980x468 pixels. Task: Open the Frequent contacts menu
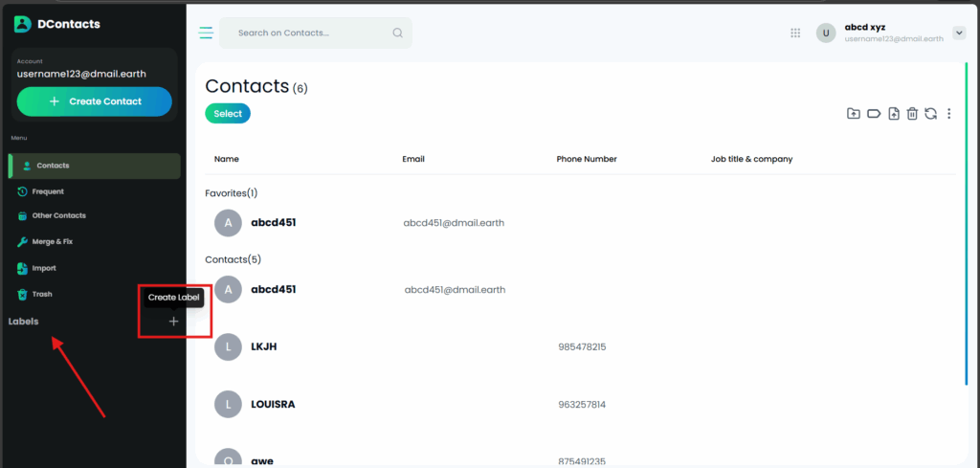(48, 191)
